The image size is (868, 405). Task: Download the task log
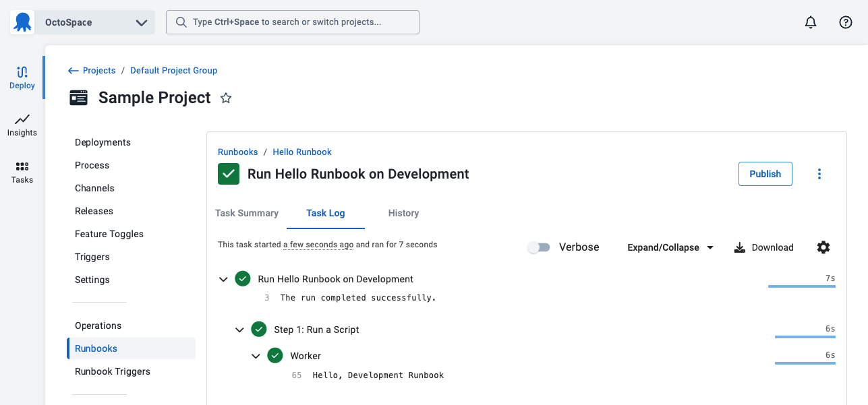point(763,247)
